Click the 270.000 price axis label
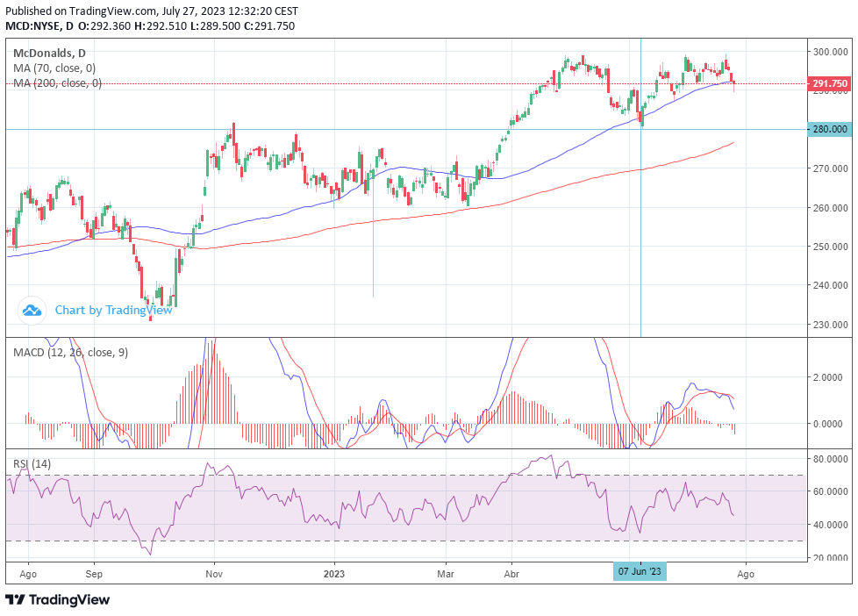 [831, 168]
